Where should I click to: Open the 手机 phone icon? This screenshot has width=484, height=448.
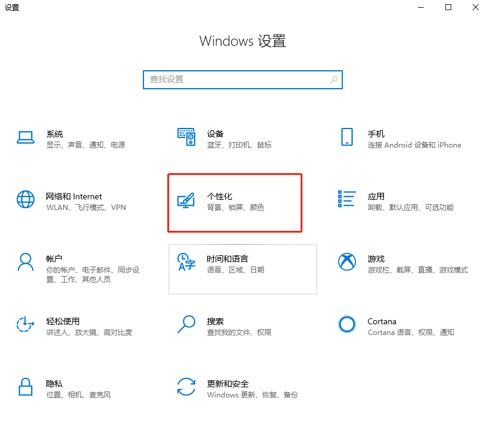click(x=347, y=137)
